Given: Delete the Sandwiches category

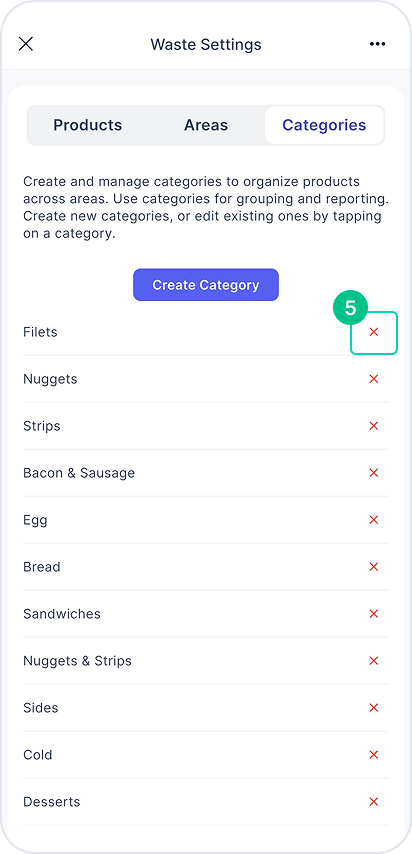Looking at the screenshot, I should click(374, 613).
